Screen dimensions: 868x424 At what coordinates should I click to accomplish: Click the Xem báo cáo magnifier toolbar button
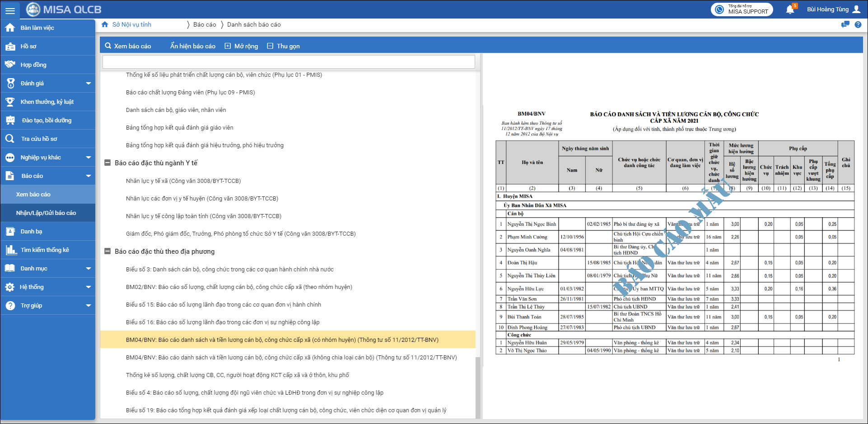click(128, 46)
